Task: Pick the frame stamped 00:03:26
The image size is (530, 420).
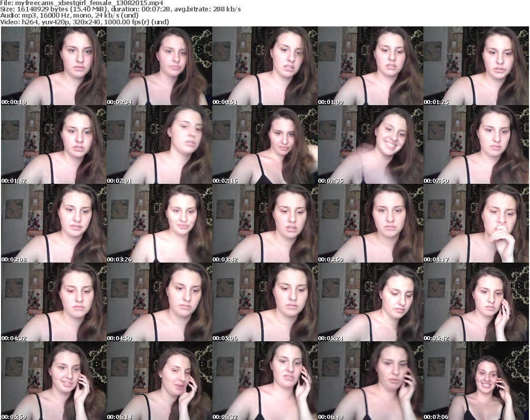Action: [159, 224]
